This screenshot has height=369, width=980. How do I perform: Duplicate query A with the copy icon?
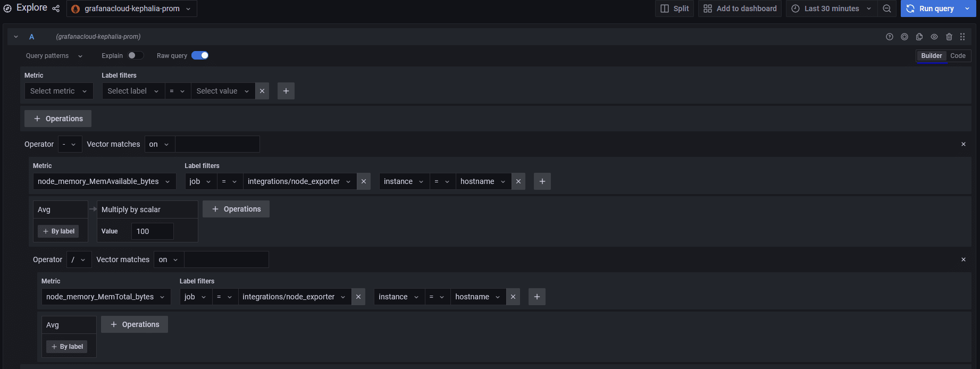919,37
